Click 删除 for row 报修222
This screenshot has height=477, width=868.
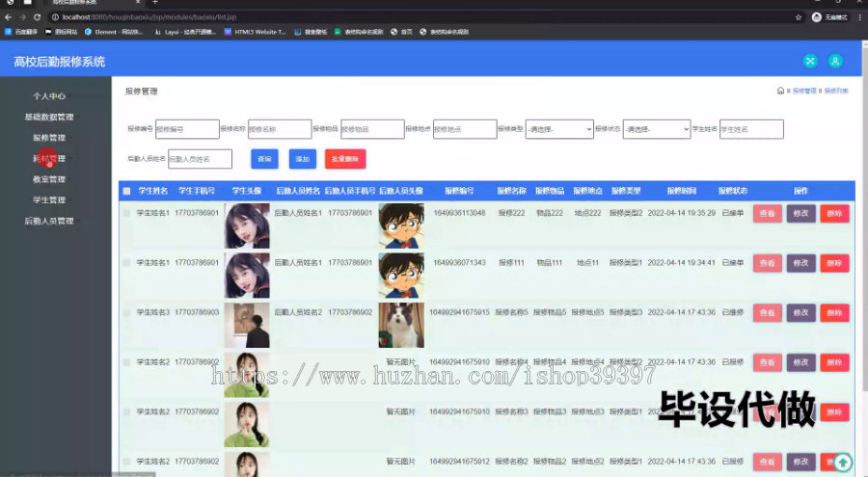coord(834,213)
